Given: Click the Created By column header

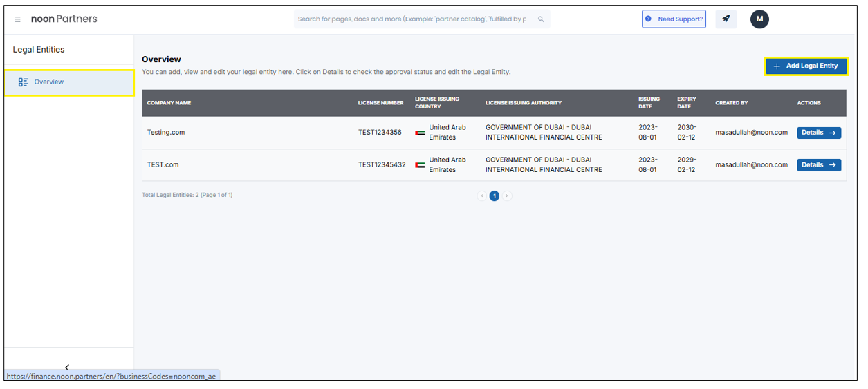Looking at the screenshot, I should pos(732,103).
